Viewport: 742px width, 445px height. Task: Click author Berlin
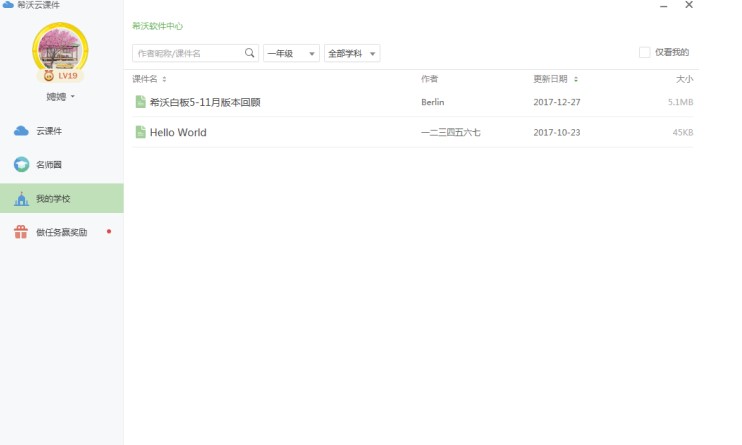[x=433, y=102]
